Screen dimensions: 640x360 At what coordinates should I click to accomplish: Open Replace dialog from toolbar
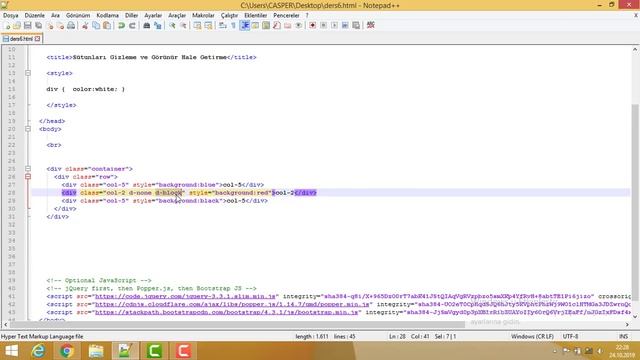coord(158,25)
